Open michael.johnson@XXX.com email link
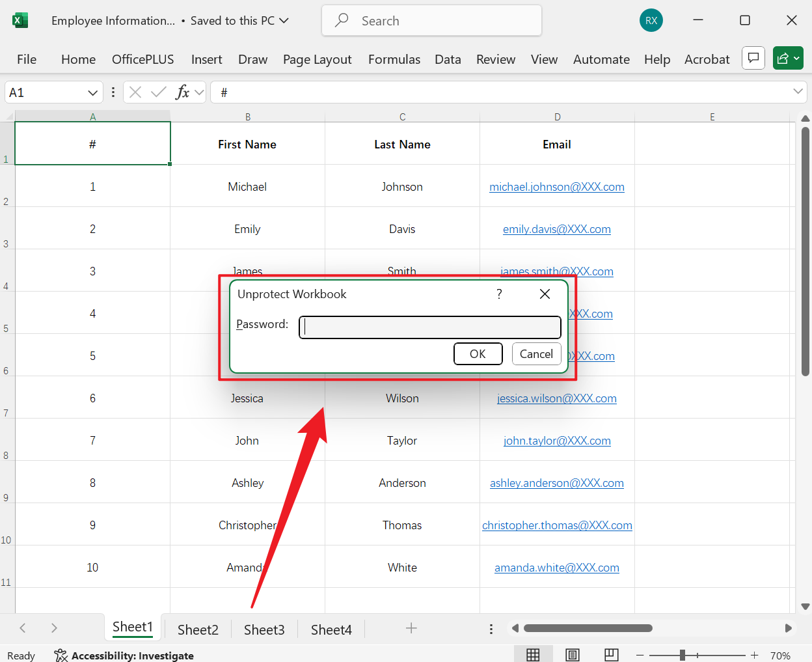This screenshot has height=662, width=812. click(556, 186)
